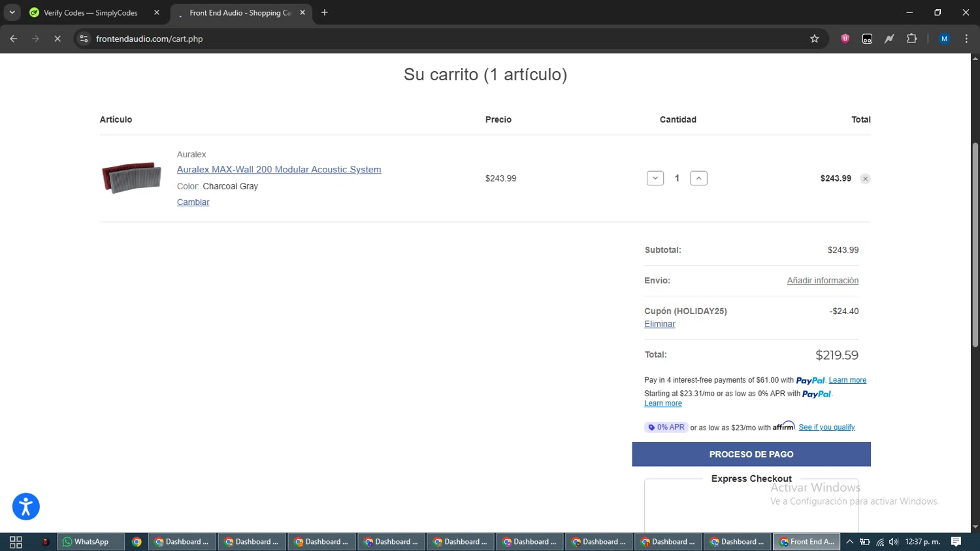Open Windows Task View icon in taskbar
This screenshot has height=551, width=980.
(x=16, y=542)
